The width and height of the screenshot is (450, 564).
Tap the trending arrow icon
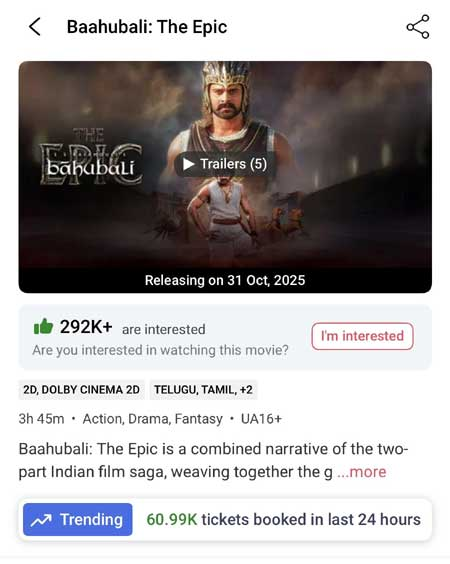[x=41, y=520]
